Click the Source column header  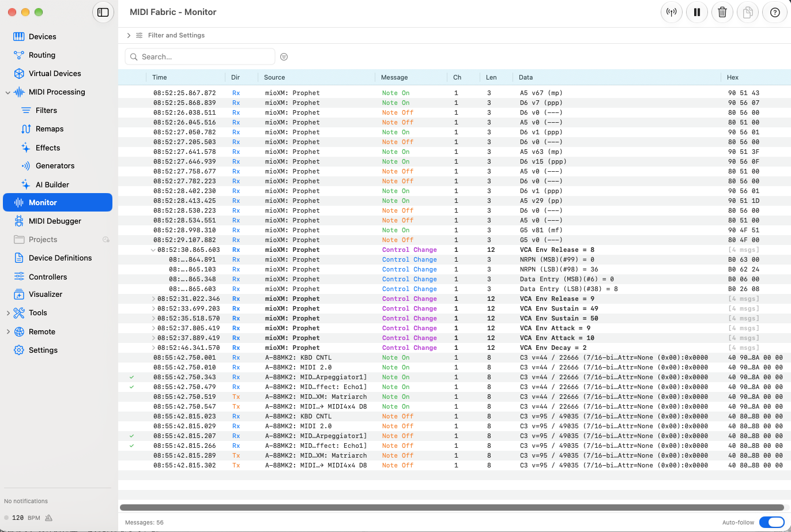pyautogui.click(x=274, y=77)
